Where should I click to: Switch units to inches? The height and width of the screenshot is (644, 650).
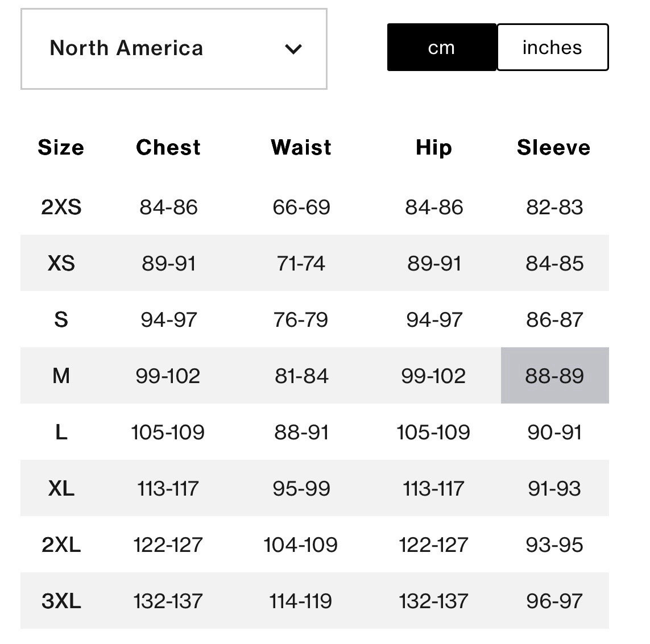552,48
